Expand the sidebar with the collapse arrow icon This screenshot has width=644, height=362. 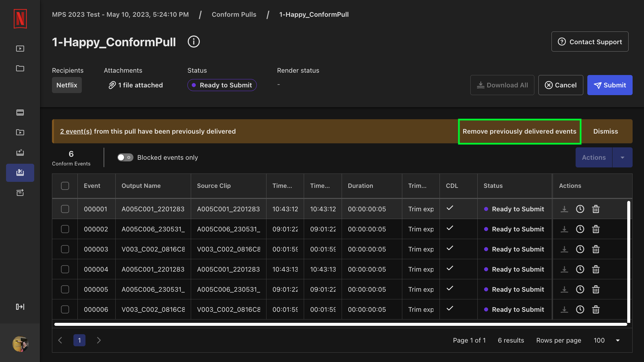(x=20, y=307)
